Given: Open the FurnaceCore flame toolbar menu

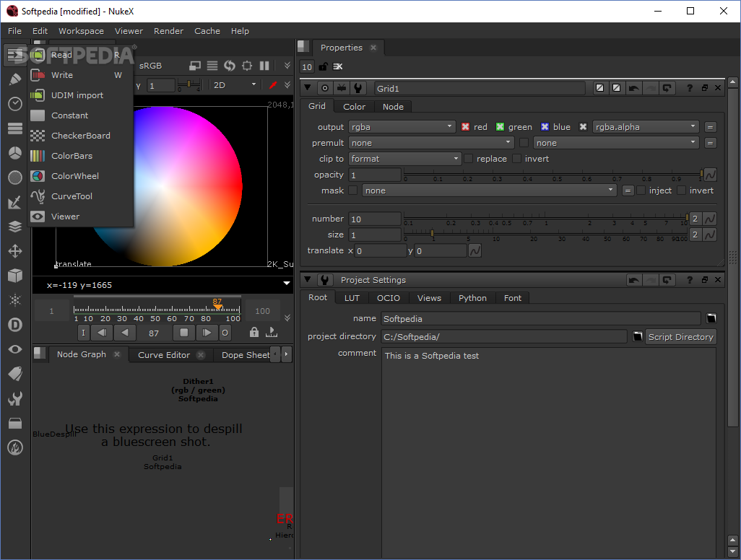Looking at the screenshot, I should [x=15, y=447].
